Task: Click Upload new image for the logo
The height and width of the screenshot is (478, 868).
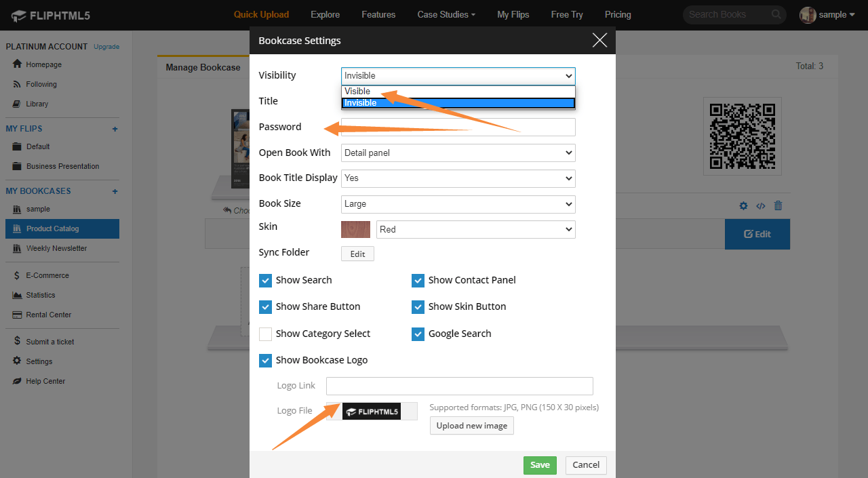Action: tap(471, 425)
